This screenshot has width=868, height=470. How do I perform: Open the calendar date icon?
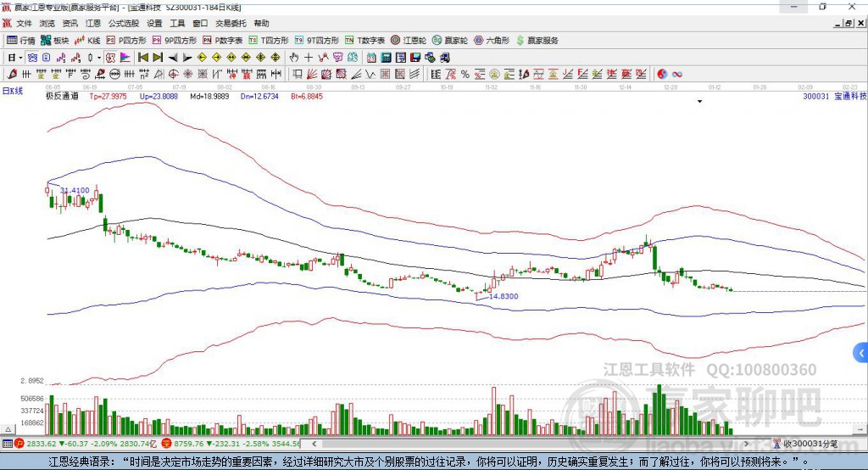pyautogui.click(x=371, y=58)
